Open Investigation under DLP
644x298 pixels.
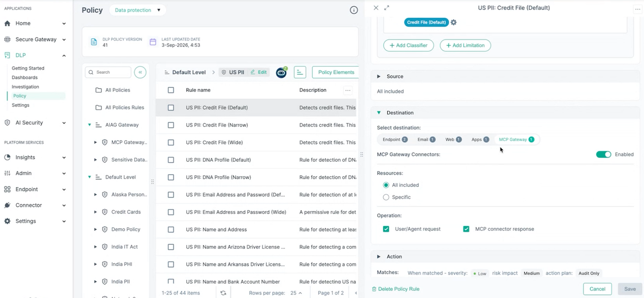click(25, 87)
